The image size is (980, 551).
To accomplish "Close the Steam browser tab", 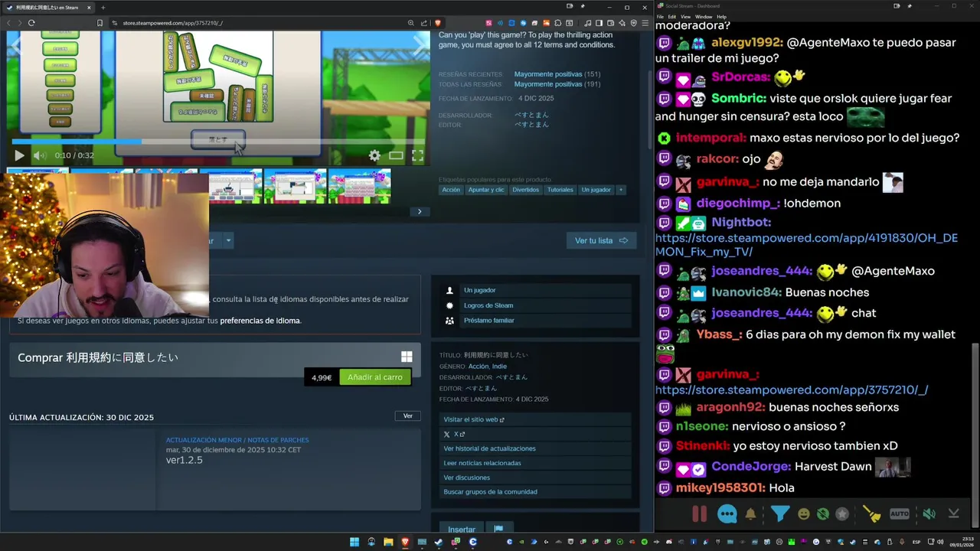I will [89, 7].
